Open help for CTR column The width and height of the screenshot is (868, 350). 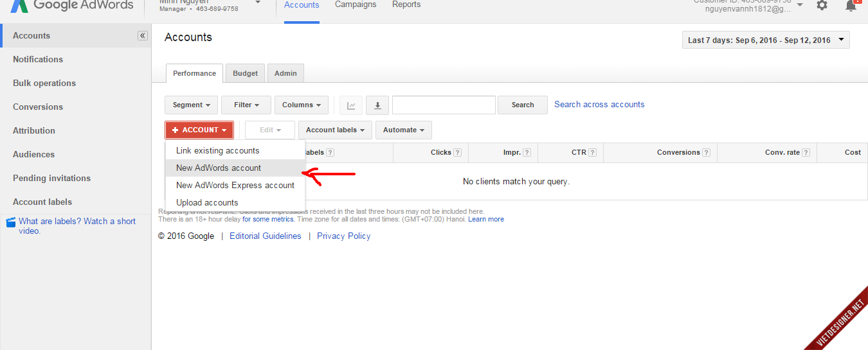tap(592, 153)
